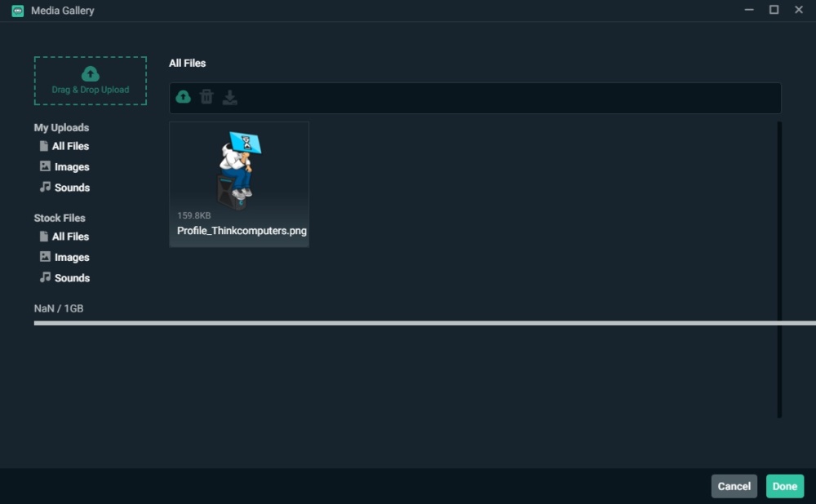Click the NaN / 1GB storage usage bar

tap(424, 323)
